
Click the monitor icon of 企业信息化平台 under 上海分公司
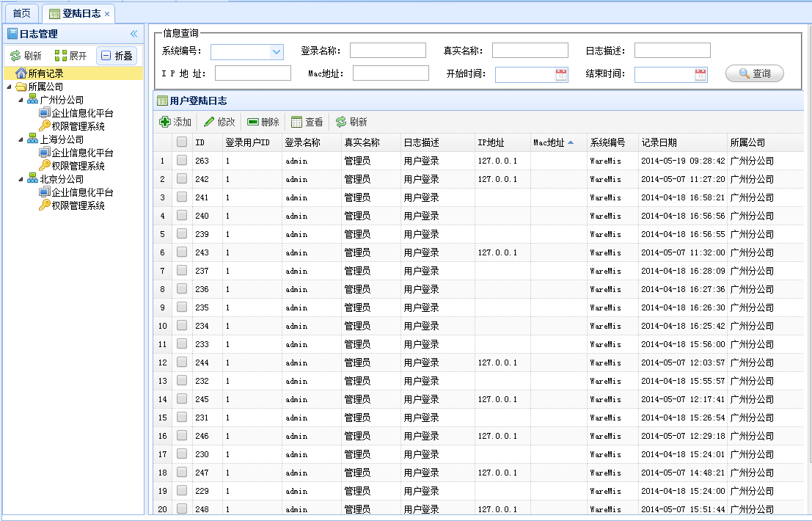pyautogui.click(x=45, y=152)
